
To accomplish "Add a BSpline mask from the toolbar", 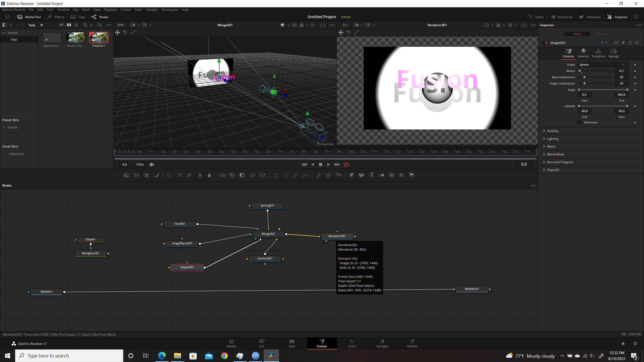I will pos(306,175).
